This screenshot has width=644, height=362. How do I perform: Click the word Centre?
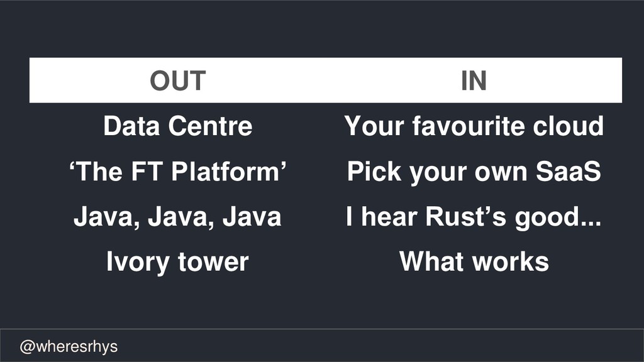click(210, 126)
